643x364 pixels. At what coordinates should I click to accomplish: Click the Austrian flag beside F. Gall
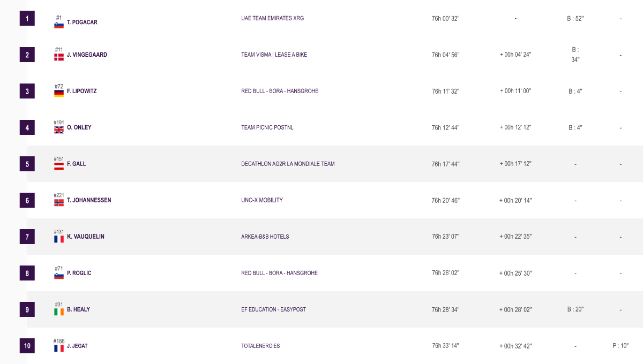coord(59,166)
